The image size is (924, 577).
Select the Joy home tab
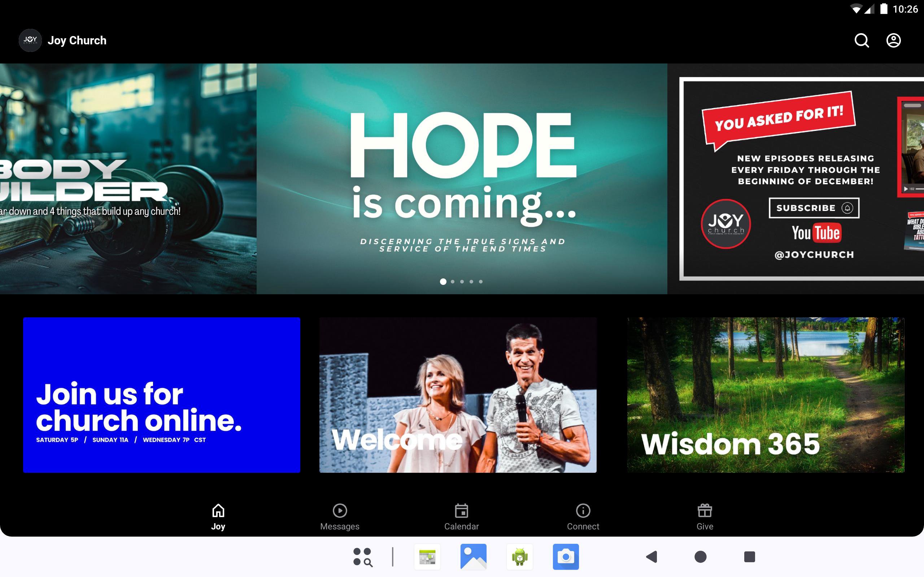[218, 517]
